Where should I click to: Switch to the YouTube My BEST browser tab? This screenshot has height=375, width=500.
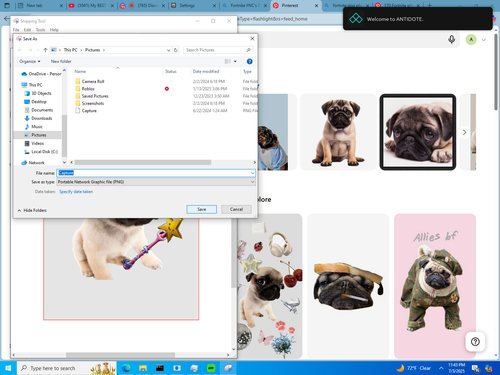click(91, 6)
